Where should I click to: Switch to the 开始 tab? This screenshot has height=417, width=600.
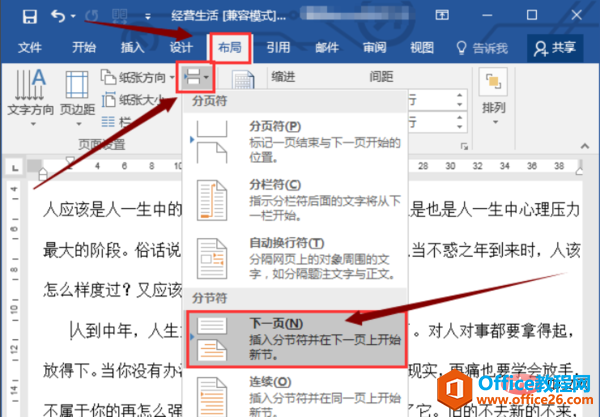[84, 48]
